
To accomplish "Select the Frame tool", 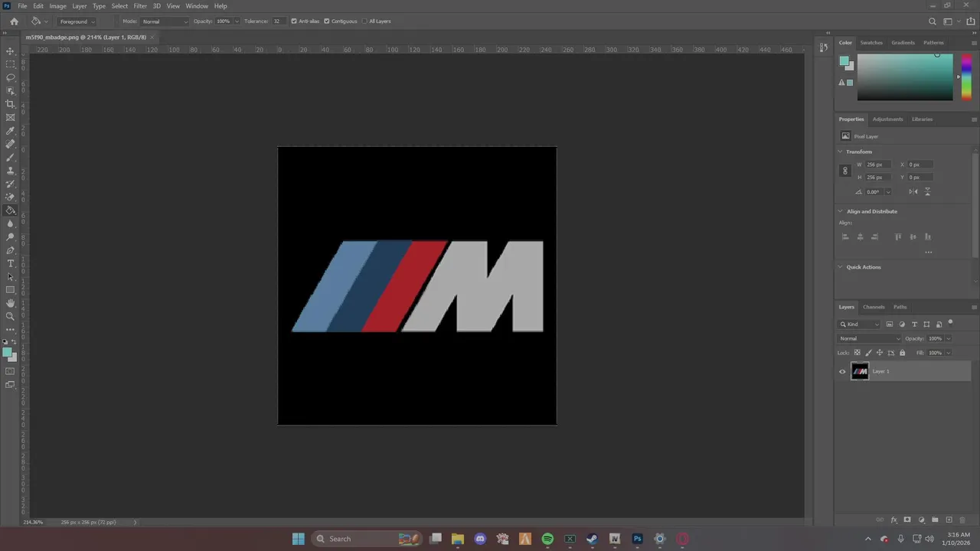I will (10, 117).
